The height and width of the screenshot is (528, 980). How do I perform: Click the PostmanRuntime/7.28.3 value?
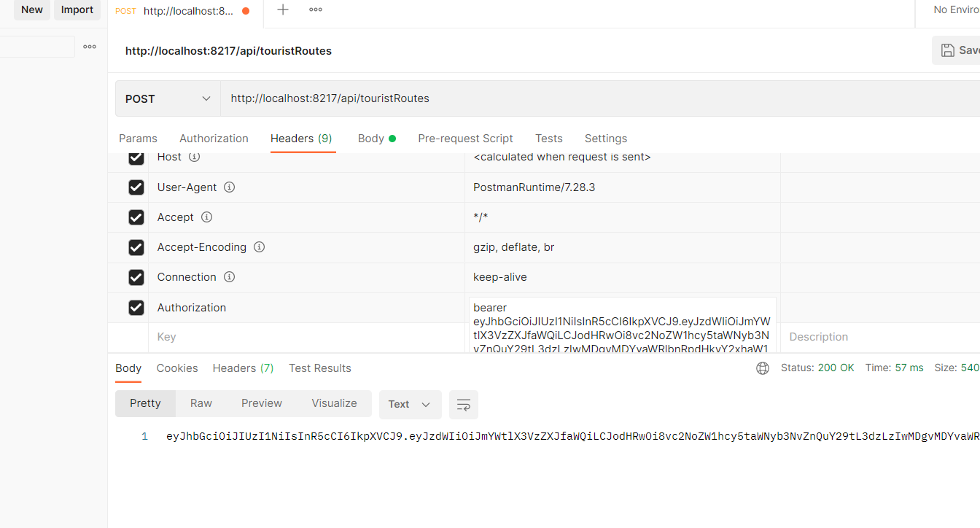(534, 187)
